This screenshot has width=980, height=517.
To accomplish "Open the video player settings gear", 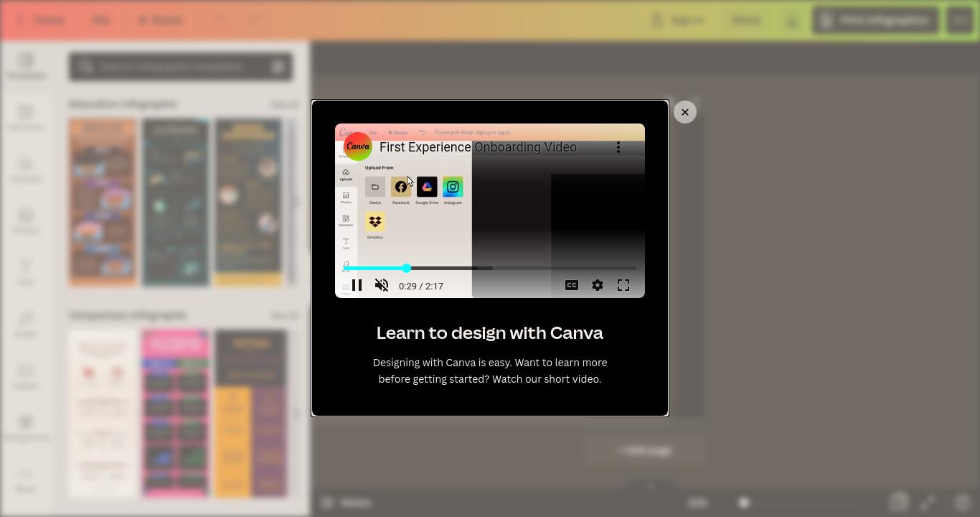I will click(x=598, y=285).
